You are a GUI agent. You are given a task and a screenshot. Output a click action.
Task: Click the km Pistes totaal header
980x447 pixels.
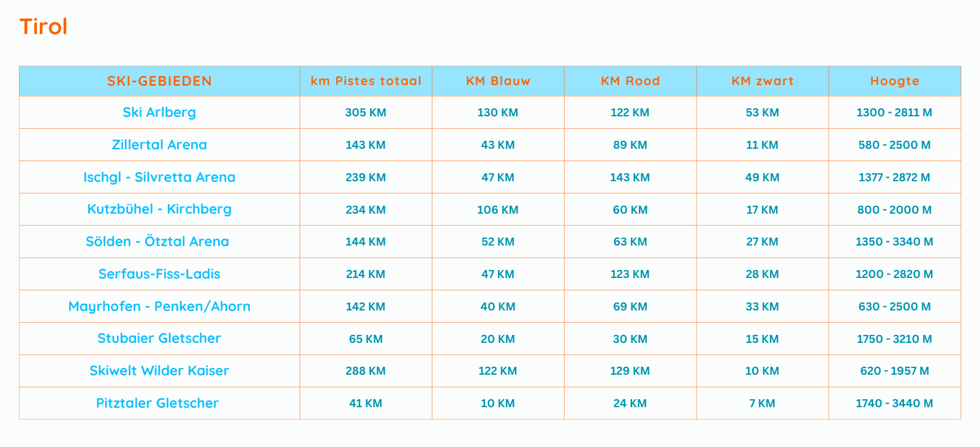(x=366, y=81)
